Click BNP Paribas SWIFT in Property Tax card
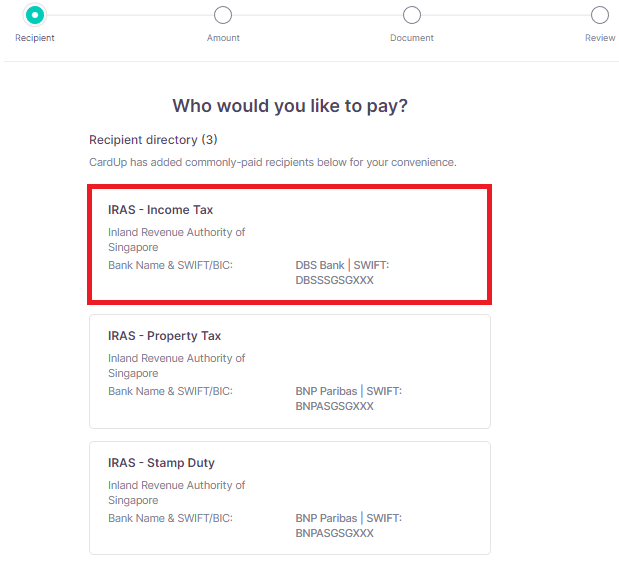Screen dimensions: 619x563 (x=348, y=399)
